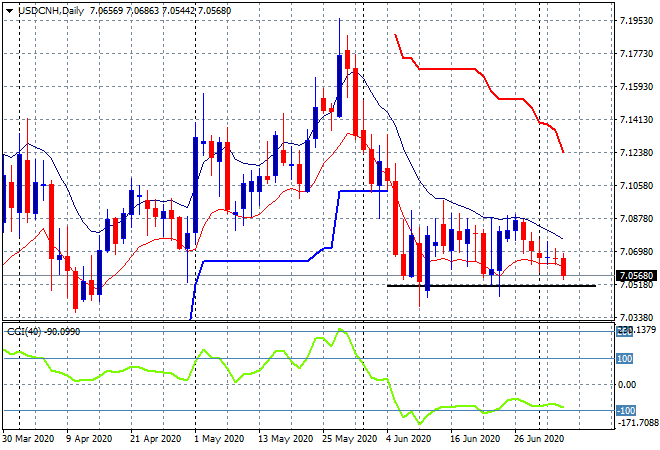This screenshot has width=660, height=450.
Task: Click price scale value 7.03380
Action: pos(636,317)
